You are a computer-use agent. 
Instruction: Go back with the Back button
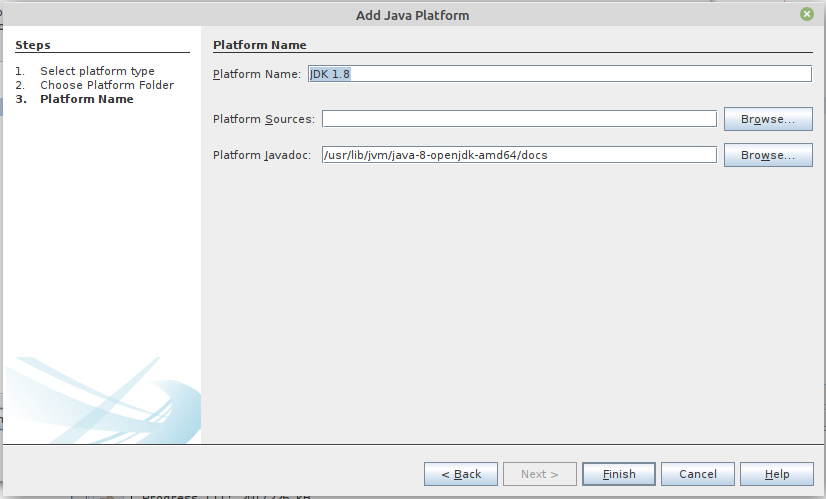(x=461, y=474)
